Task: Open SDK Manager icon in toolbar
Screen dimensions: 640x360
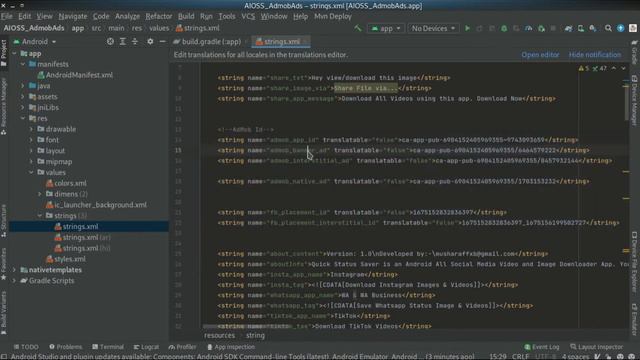Action: point(593,28)
